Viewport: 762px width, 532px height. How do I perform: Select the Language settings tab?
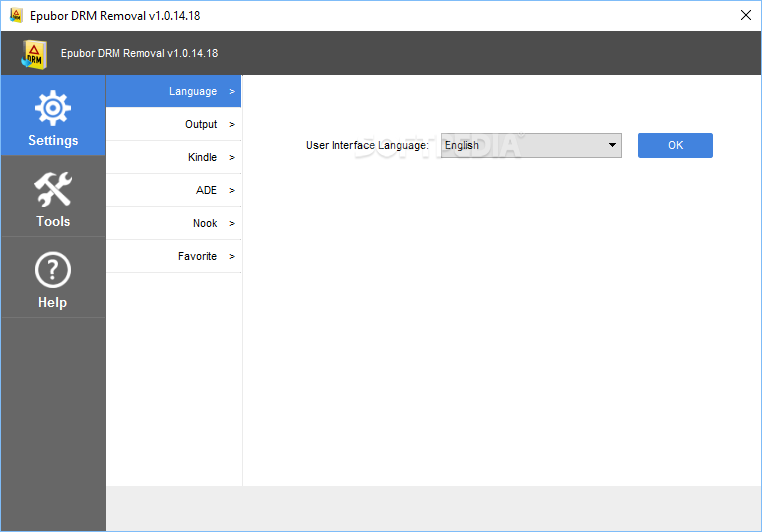(173, 91)
